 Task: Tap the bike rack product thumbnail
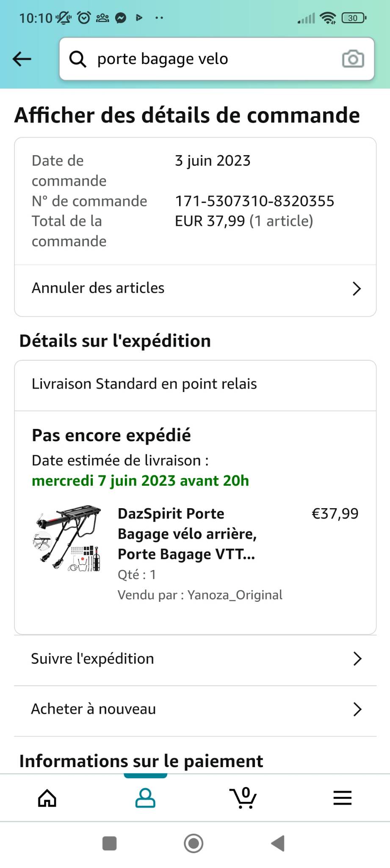click(x=68, y=538)
